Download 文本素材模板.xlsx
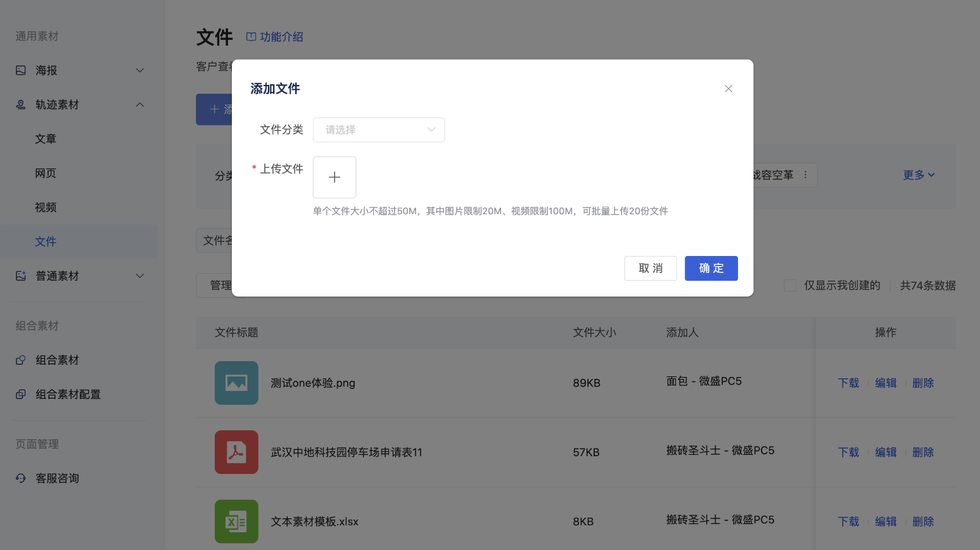Viewport: 980px width, 550px height. pyautogui.click(x=849, y=521)
